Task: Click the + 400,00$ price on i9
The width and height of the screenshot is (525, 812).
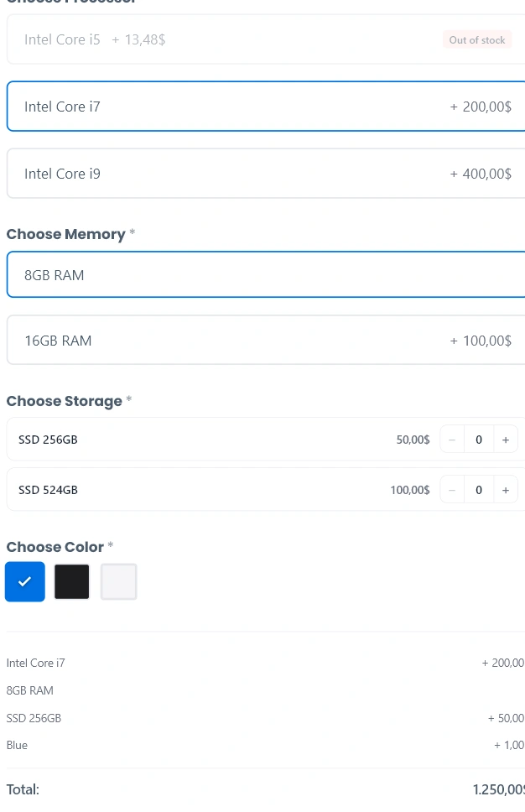Action: [481, 174]
